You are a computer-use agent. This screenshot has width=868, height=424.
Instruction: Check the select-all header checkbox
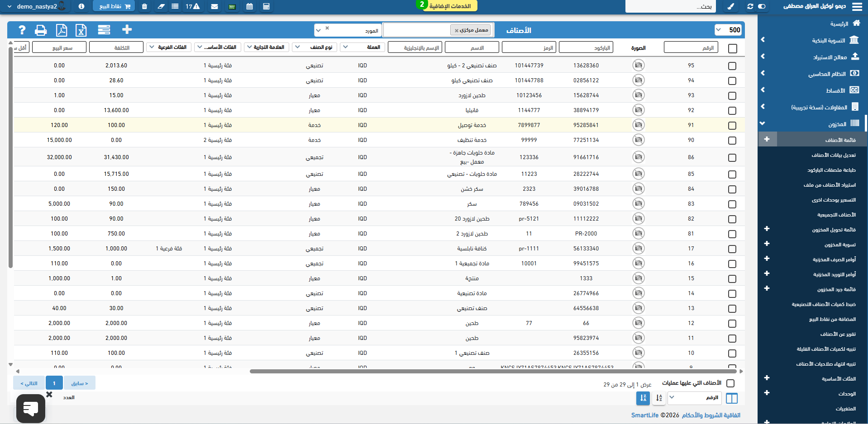pyautogui.click(x=733, y=48)
